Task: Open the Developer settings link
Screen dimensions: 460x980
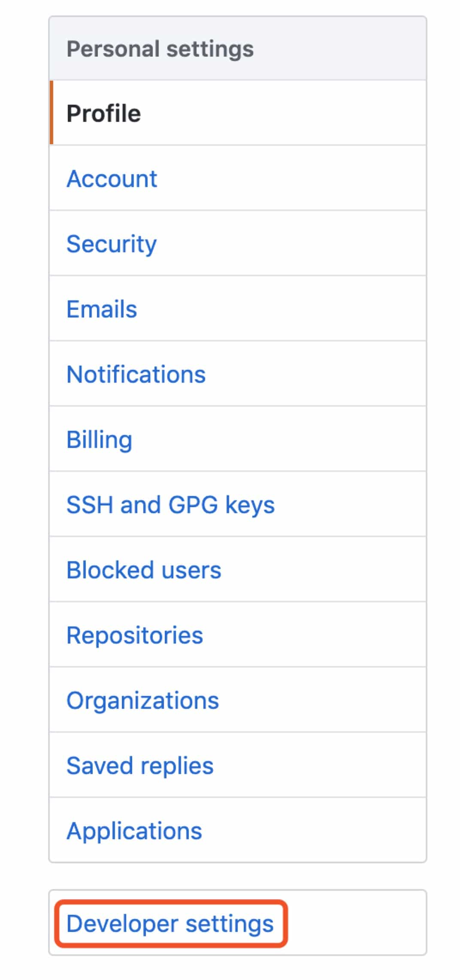Action: [170, 924]
